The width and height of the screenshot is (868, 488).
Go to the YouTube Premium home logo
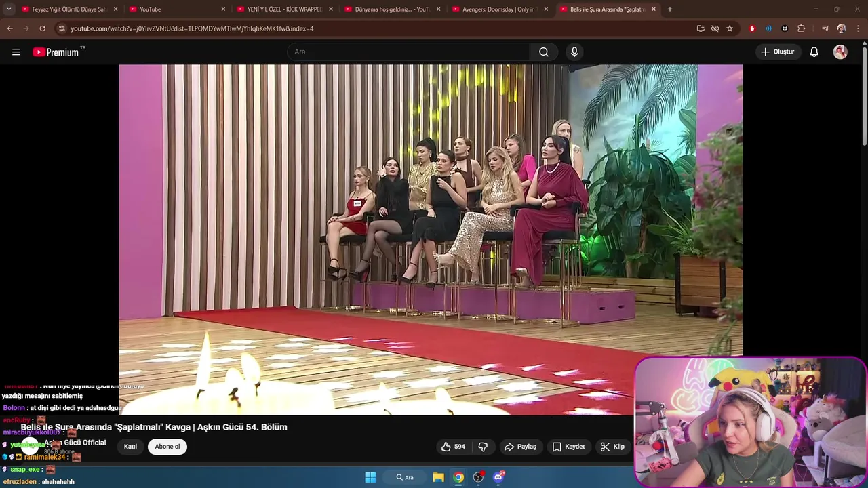click(56, 52)
